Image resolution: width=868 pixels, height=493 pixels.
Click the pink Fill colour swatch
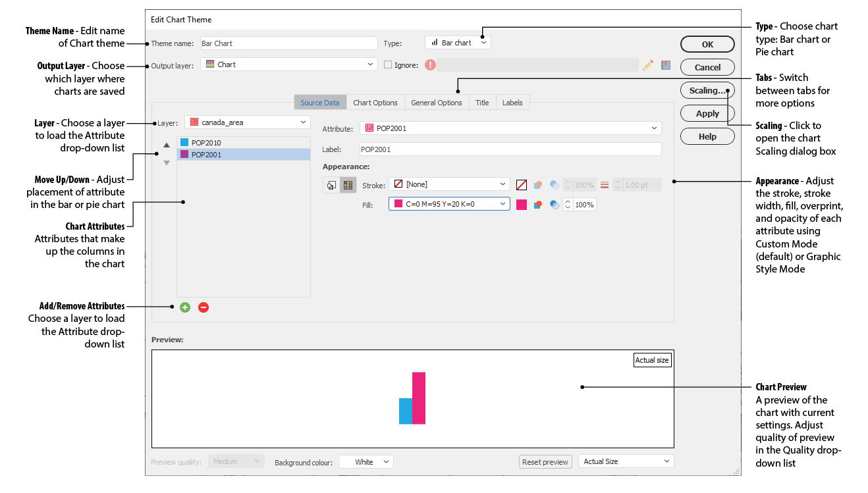tap(522, 205)
